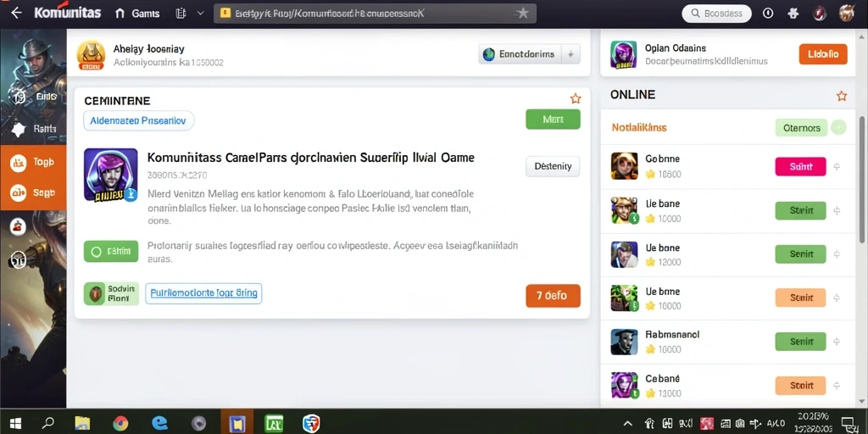This screenshot has width=868, height=434.
Task: Click the red character sidebar icon
Action: (19, 226)
